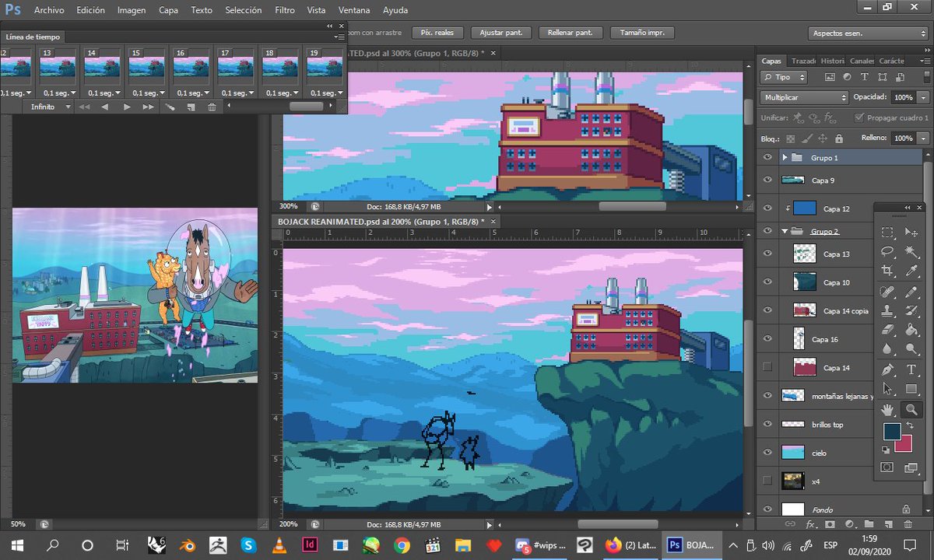Select the Rectangular Marquee tool
934x560 pixels.
click(x=887, y=232)
